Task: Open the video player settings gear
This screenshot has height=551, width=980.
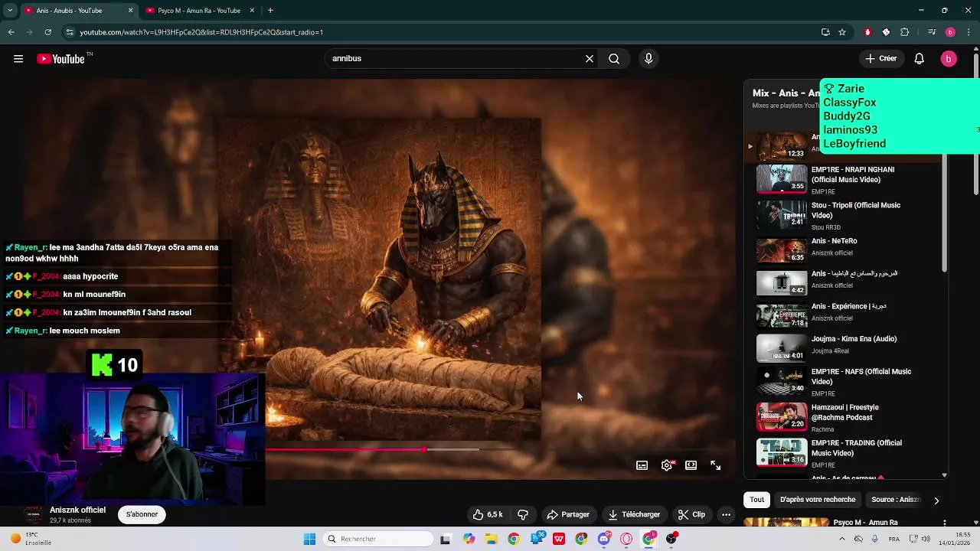Action: (x=668, y=465)
